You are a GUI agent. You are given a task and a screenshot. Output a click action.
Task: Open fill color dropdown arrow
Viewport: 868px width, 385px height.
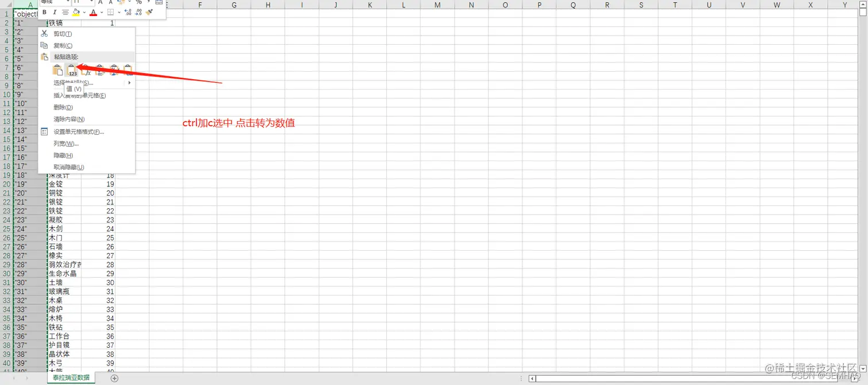pyautogui.click(x=84, y=12)
